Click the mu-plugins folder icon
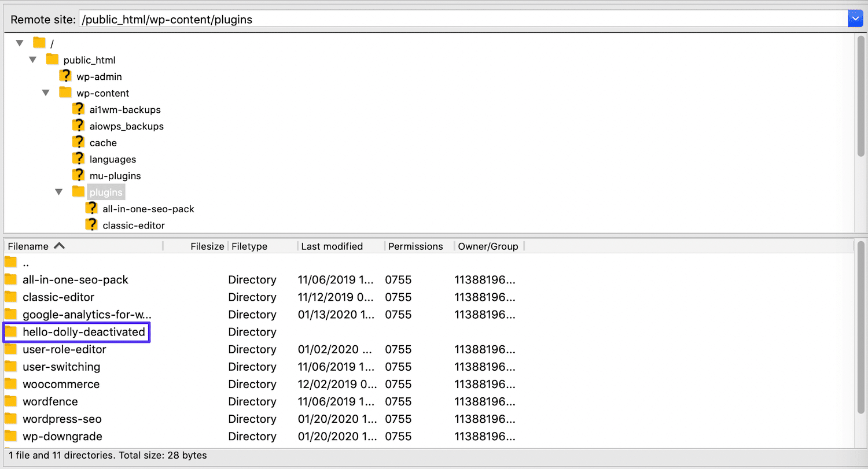Image resolution: width=868 pixels, height=469 pixels. pyautogui.click(x=79, y=175)
